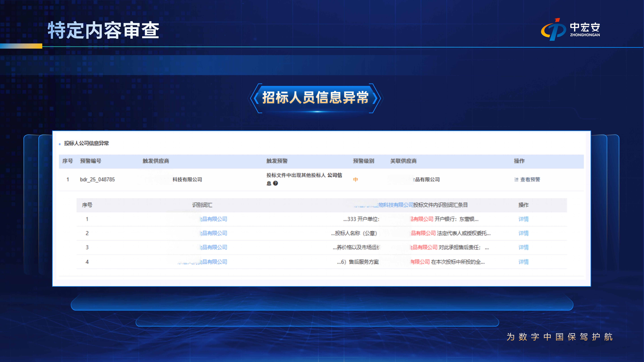
Task: Click the snippet '...6) 售后服务方案'
Action: tap(358, 262)
